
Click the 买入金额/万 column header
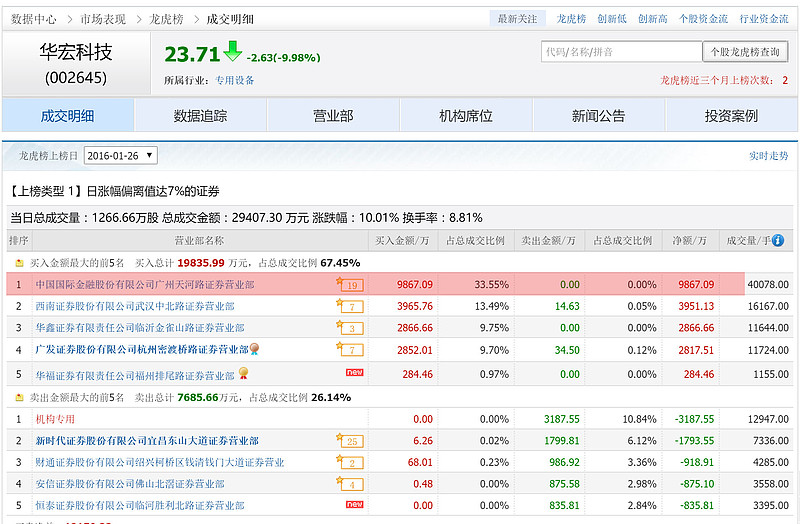403,240
